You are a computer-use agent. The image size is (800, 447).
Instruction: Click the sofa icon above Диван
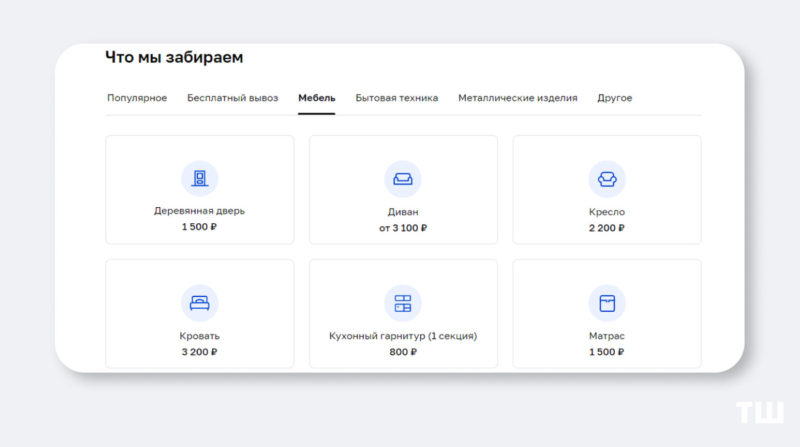tap(403, 179)
